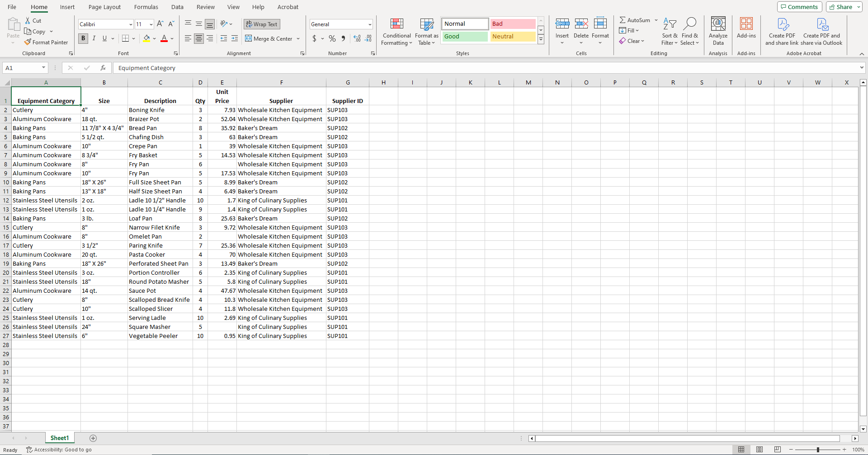Click the Merge & Center button
This screenshot has width=868, height=455.
272,38
